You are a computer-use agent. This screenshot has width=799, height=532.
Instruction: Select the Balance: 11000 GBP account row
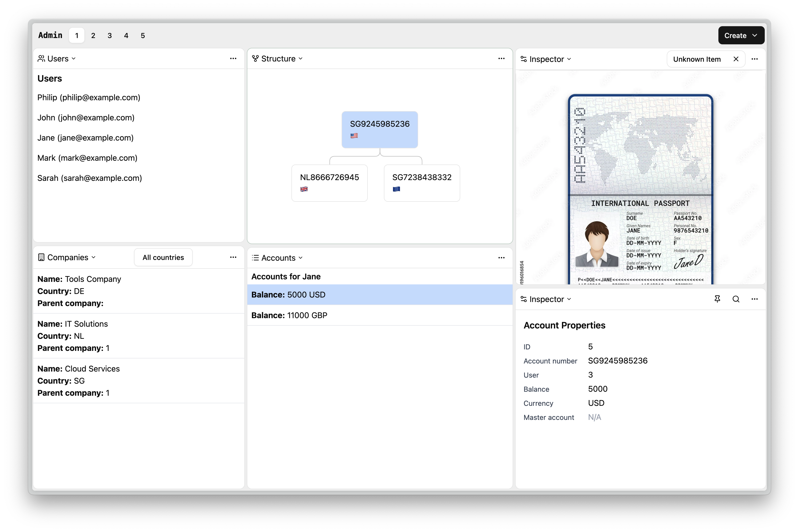click(379, 315)
